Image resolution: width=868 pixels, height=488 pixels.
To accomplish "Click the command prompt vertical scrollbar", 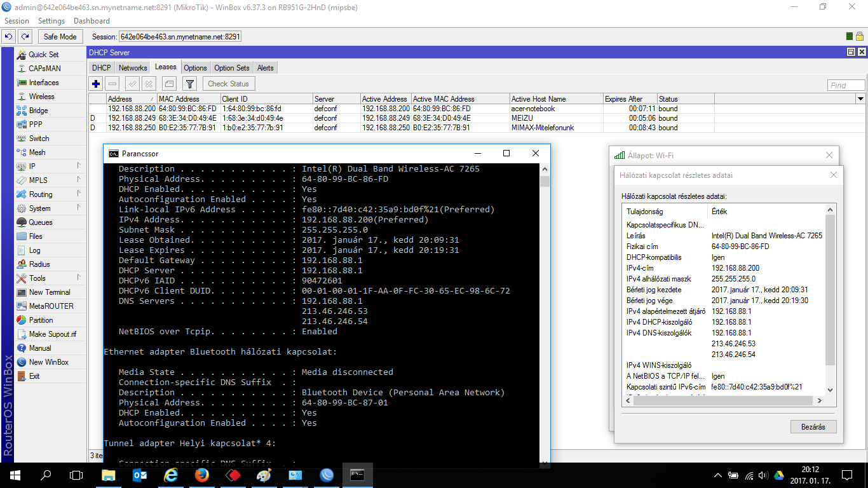I will tap(545, 318).
